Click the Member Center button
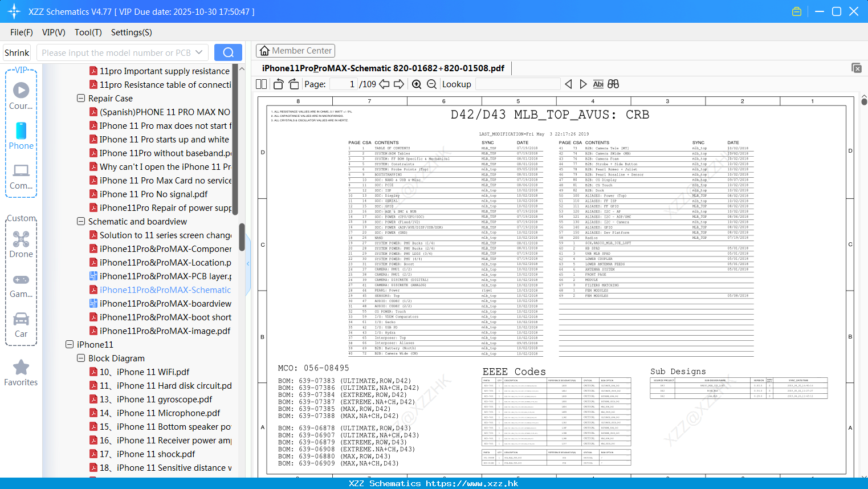This screenshot has height=489, width=868. [x=295, y=51]
